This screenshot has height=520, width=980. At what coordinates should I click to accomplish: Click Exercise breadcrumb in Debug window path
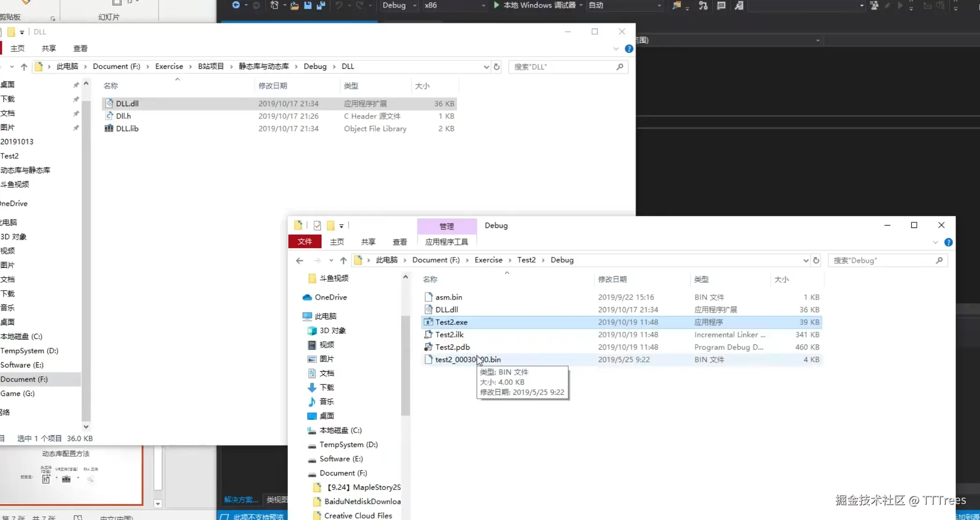tap(488, 260)
